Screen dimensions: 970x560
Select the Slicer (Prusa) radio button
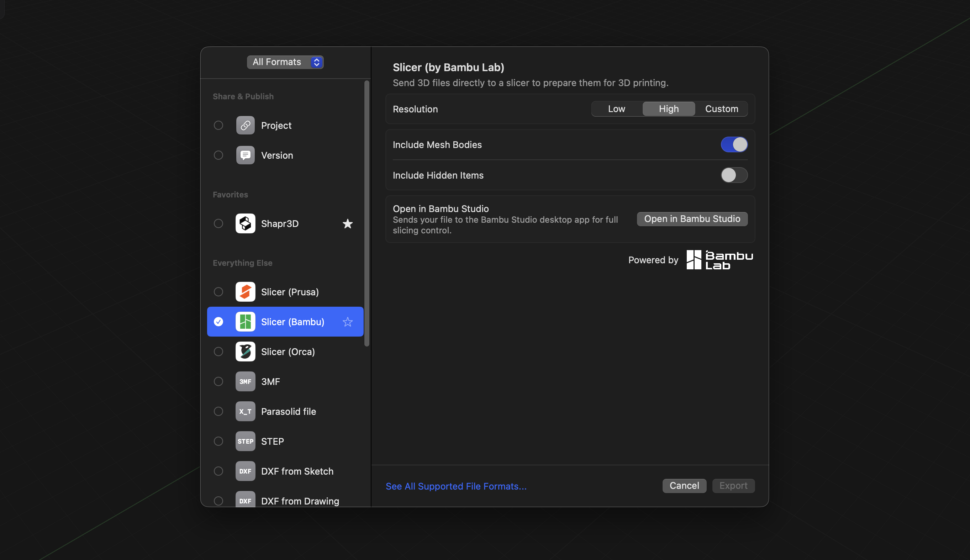pyautogui.click(x=218, y=292)
